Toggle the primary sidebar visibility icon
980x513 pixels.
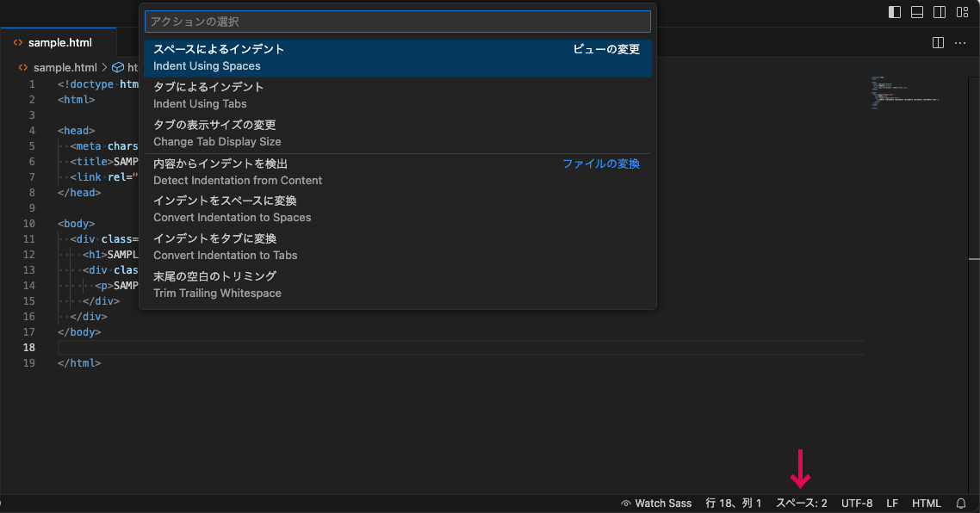point(894,12)
